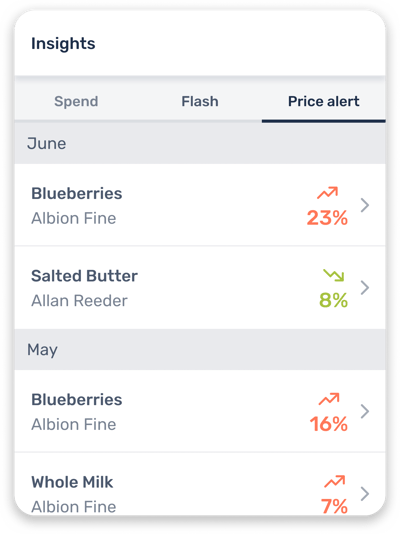Open May Blueberries details via chevron arrow

point(365,411)
